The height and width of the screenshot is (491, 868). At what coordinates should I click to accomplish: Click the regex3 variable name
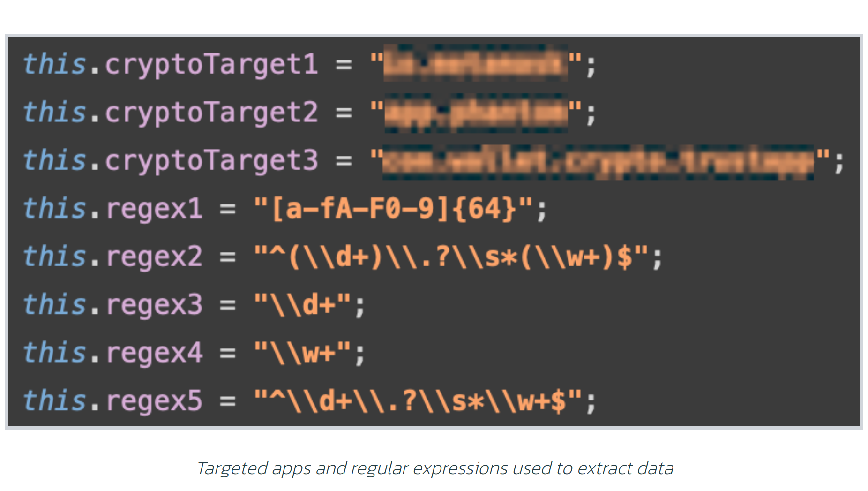tap(155, 305)
